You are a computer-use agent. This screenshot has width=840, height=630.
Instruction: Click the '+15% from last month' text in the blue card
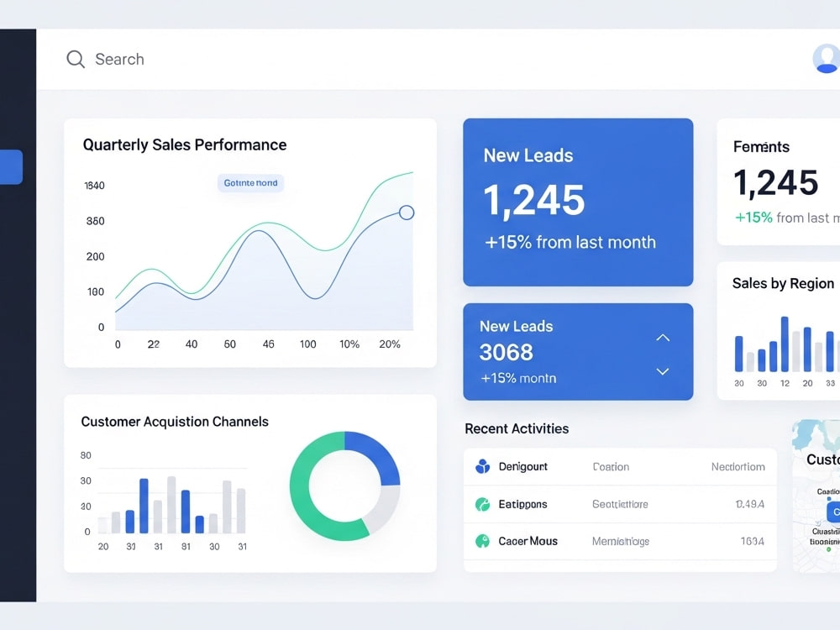(570, 242)
